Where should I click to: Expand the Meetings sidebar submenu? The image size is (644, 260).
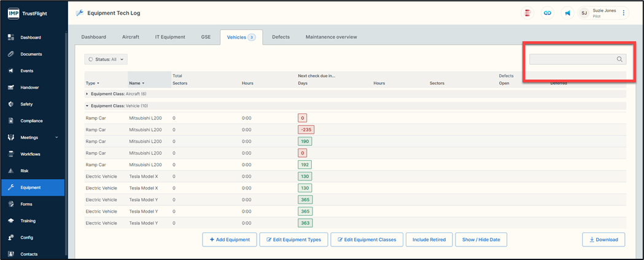pyautogui.click(x=56, y=137)
